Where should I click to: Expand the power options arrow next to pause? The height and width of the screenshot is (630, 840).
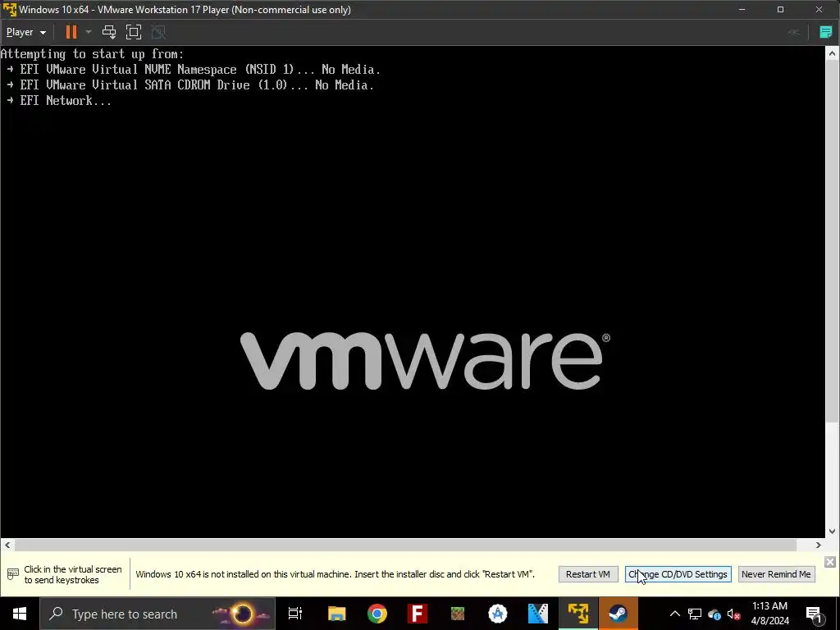point(89,32)
